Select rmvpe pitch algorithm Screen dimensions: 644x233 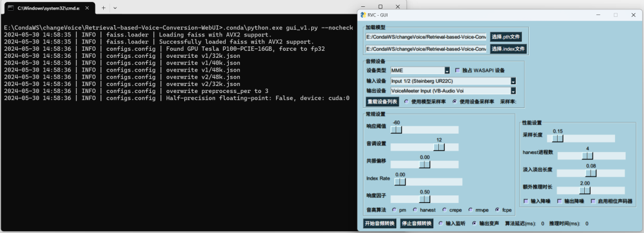click(470, 210)
